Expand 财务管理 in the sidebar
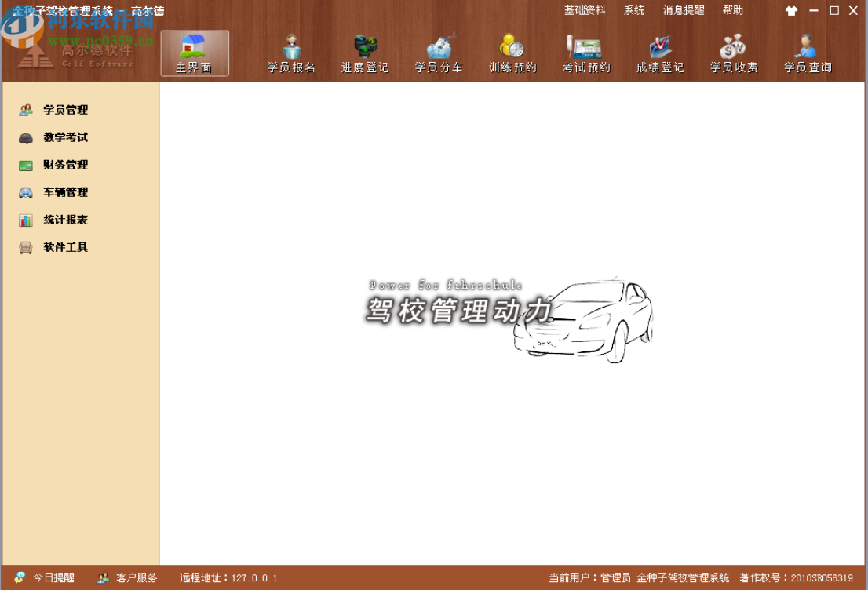The height and width of the screenshot is (590, 868). pyautogui.click(x=65, y=165)
